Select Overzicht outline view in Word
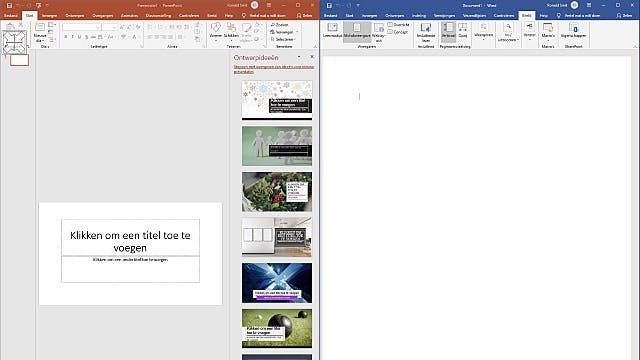 [x=398, y=25]
